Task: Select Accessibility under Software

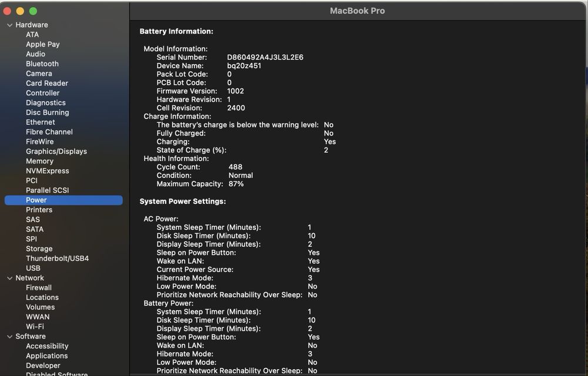Action: [x=47, y=346]
